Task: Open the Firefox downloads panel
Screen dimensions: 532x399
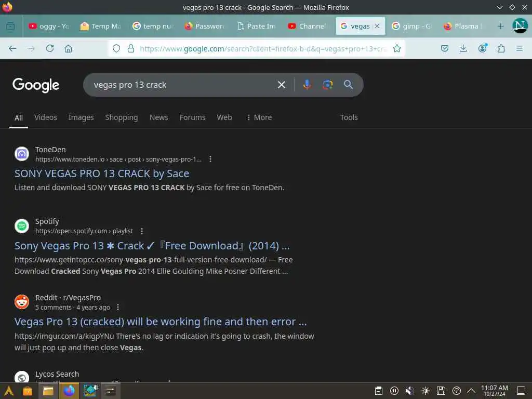Action: coord(463,48)
